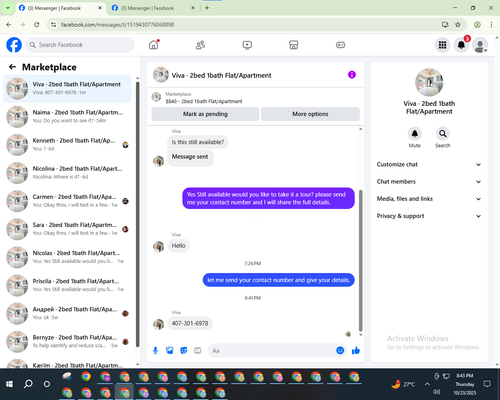The image size is (500, 400).
Task: Open the Facebook logo home link
Action: click(x=14, y=45)
